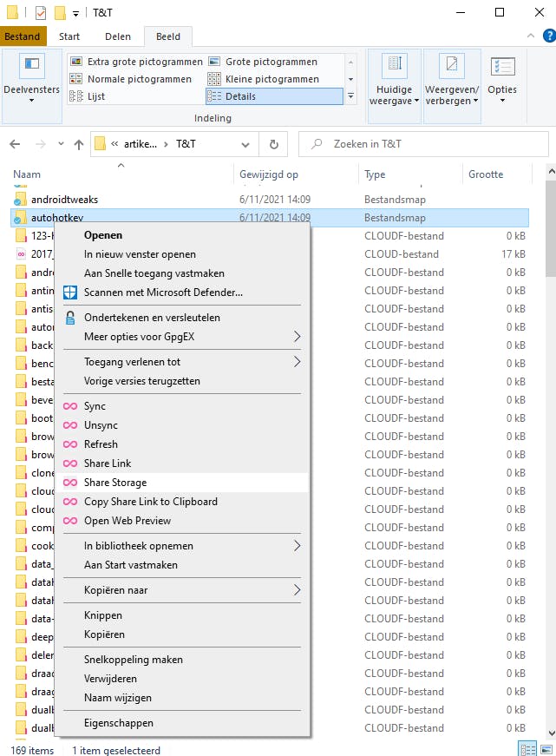The height and width of the screenshot is (756, 556).
Task: Click the Microsoft Defender shield icon
Action: coord(70,293)
